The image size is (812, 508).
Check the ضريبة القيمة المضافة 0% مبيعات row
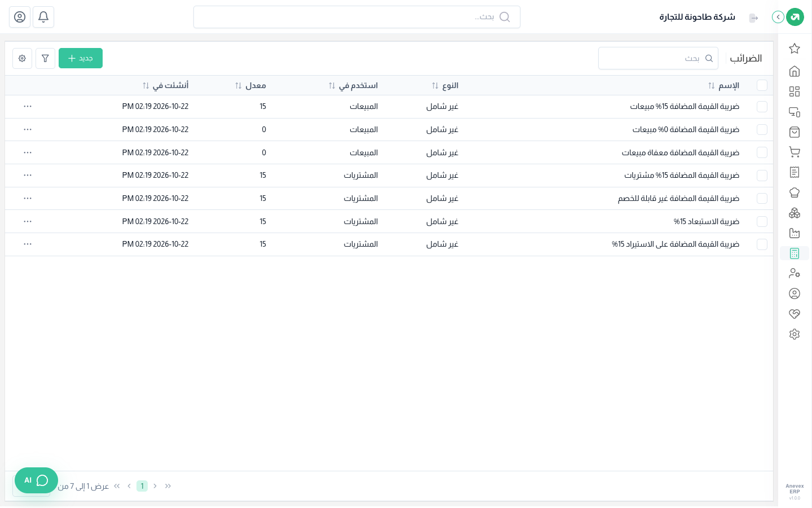point(762,130)
